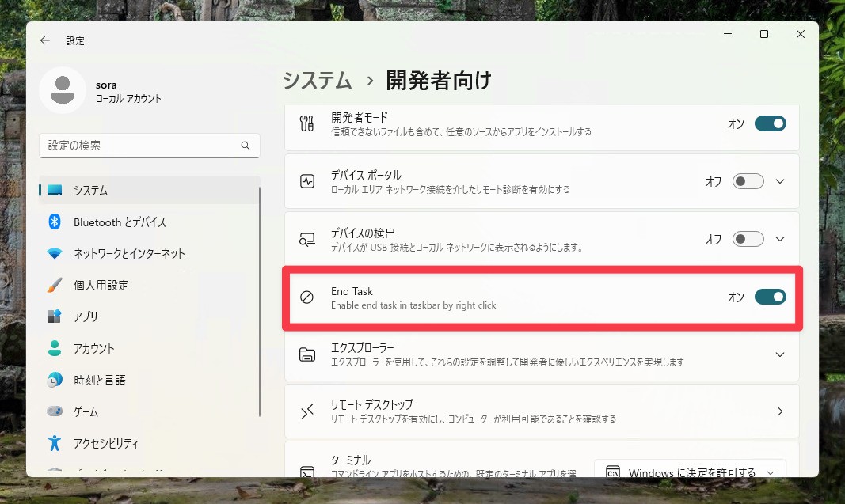This screenshot has height=504, width=845.
Task: Open 個人用設定 in sidebar
Action: click(x=149, y=285)
